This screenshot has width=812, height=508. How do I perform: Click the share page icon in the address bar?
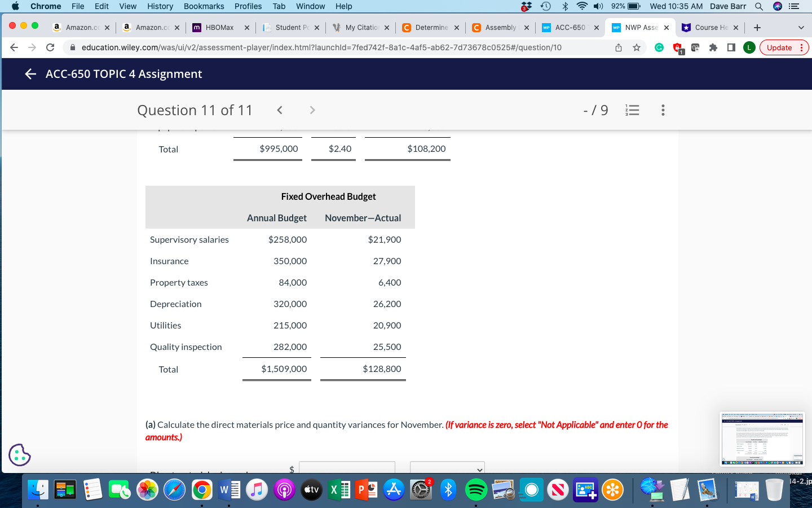tap(619, 47)
